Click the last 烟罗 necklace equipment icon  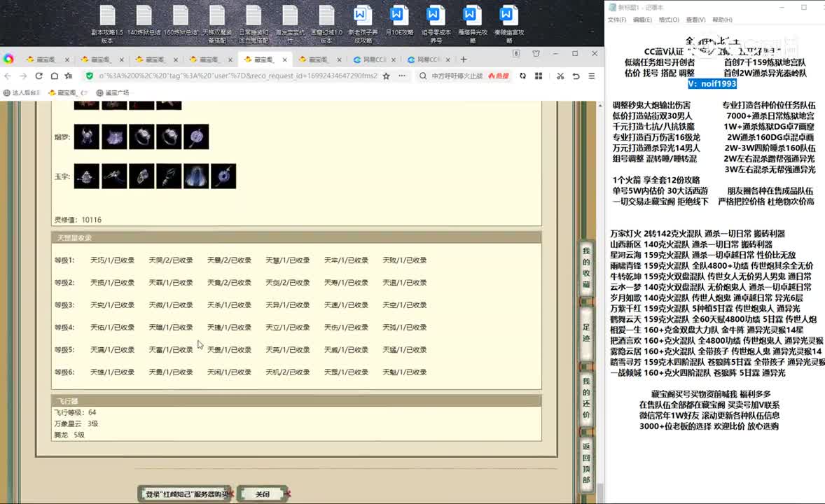196,136
